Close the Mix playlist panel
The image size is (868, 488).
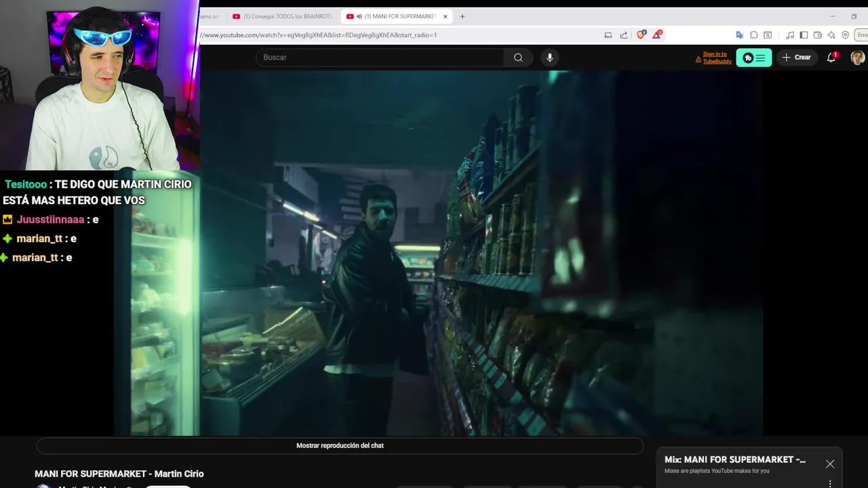pyautogui.click(x=830, y=464)
